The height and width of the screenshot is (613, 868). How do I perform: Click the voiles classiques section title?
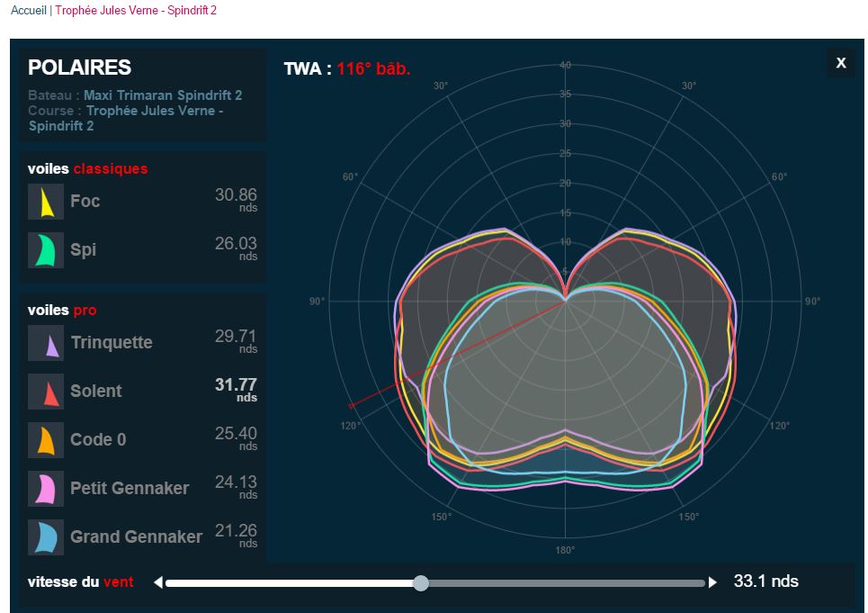tap(88, 169)
